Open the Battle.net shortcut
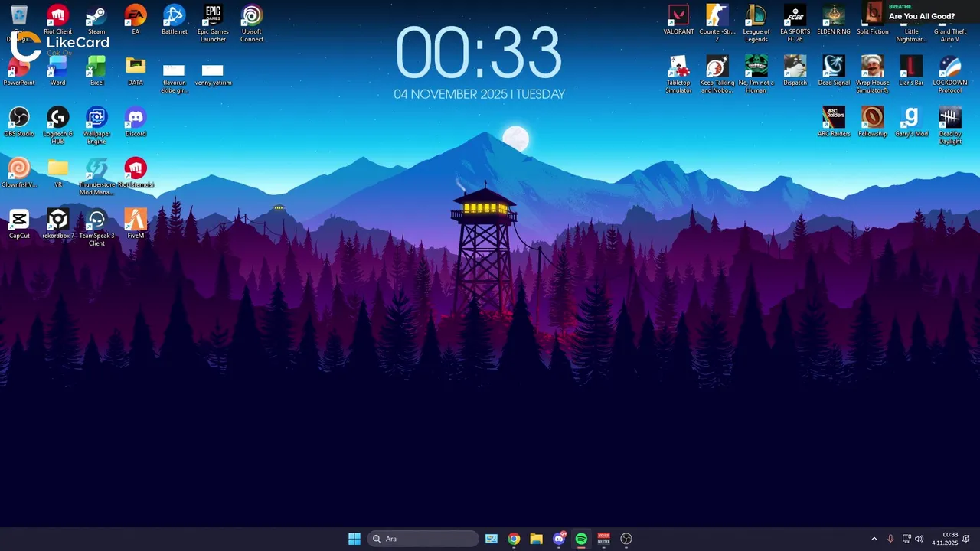Screen dimensions: 980x551 175,21
